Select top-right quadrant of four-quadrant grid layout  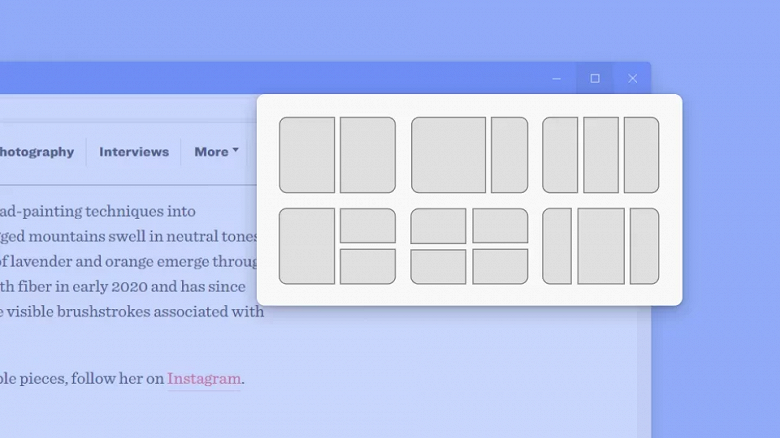pyautogui.click(x=500, y=225)
